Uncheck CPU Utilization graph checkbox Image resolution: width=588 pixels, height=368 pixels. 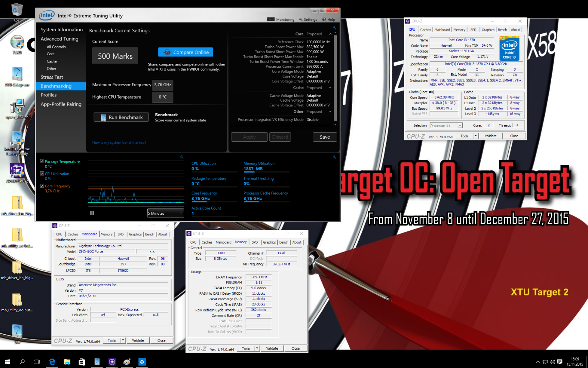(x=42, y=173)
